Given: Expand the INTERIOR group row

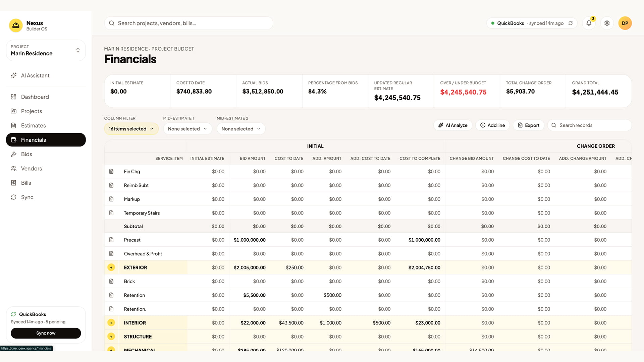Looking at the screenshot, I should (111, 323).
